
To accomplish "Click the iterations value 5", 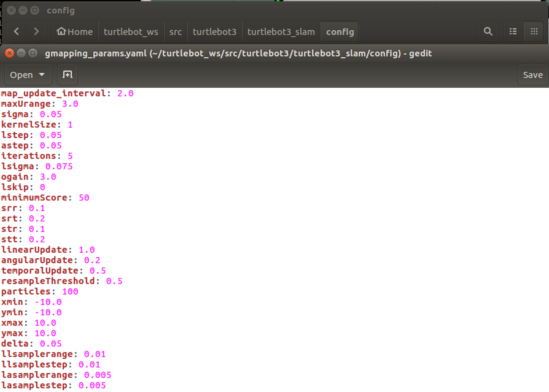I will pos(70,156).
